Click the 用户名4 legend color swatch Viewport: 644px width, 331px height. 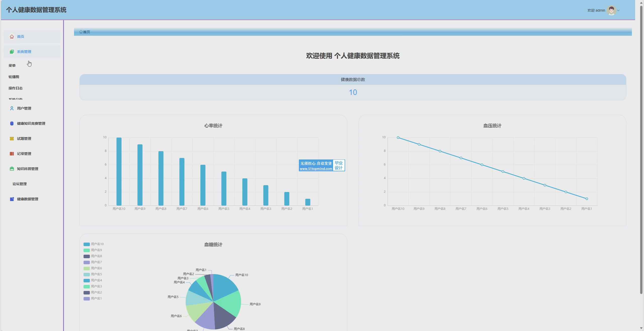87,280
